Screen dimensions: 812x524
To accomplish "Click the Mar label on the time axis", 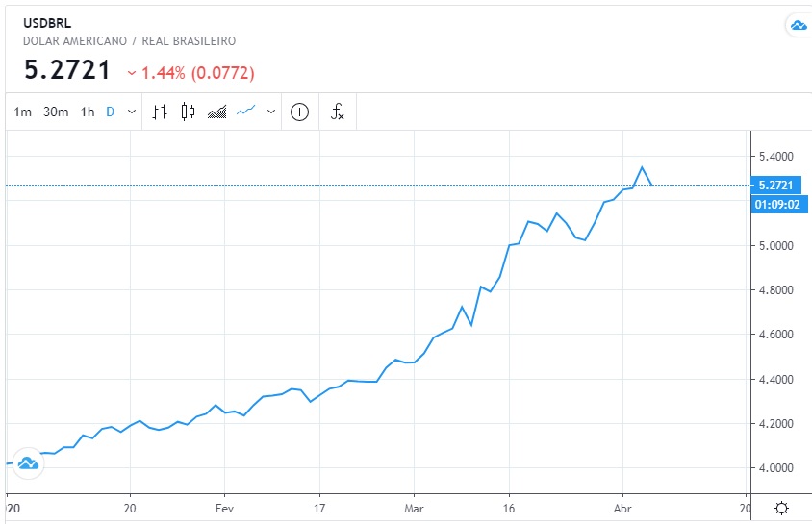I will pos(414,508).
